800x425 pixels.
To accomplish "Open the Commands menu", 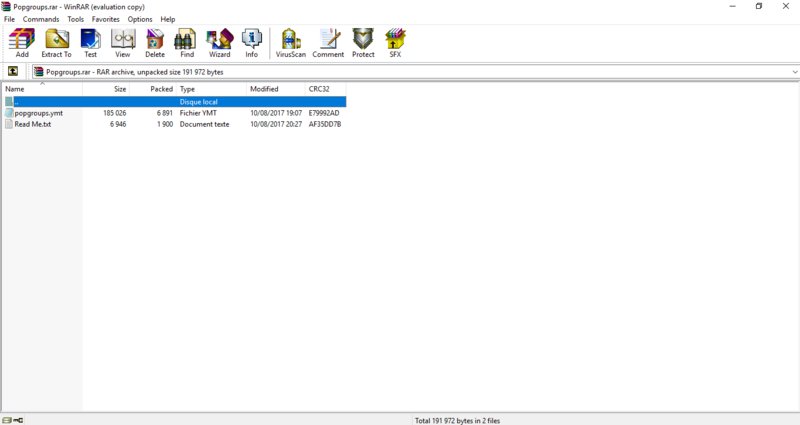I will tap(41, 19).
